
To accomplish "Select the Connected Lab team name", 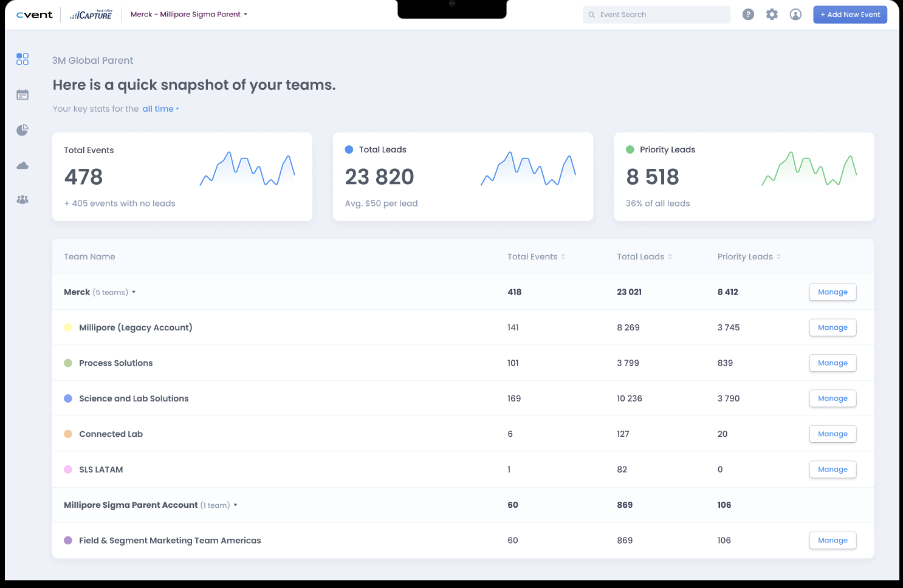I will click(111, 434).
